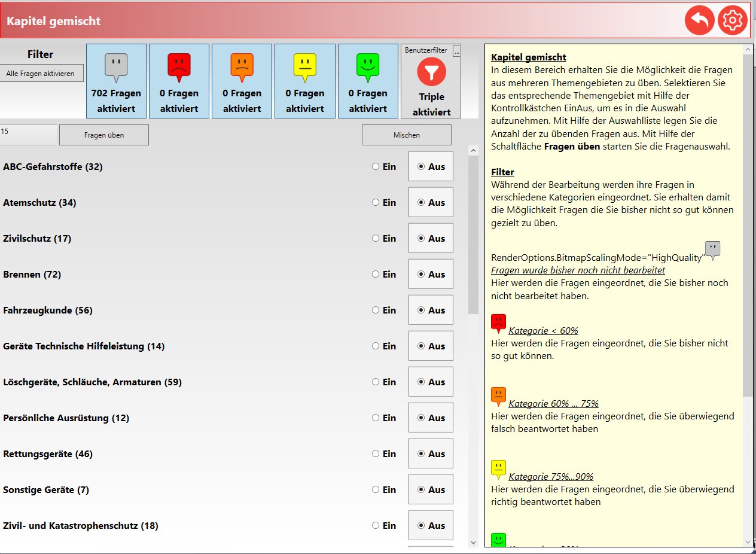
Task: Select Aus for Brennen
Action: coord(431,274)
